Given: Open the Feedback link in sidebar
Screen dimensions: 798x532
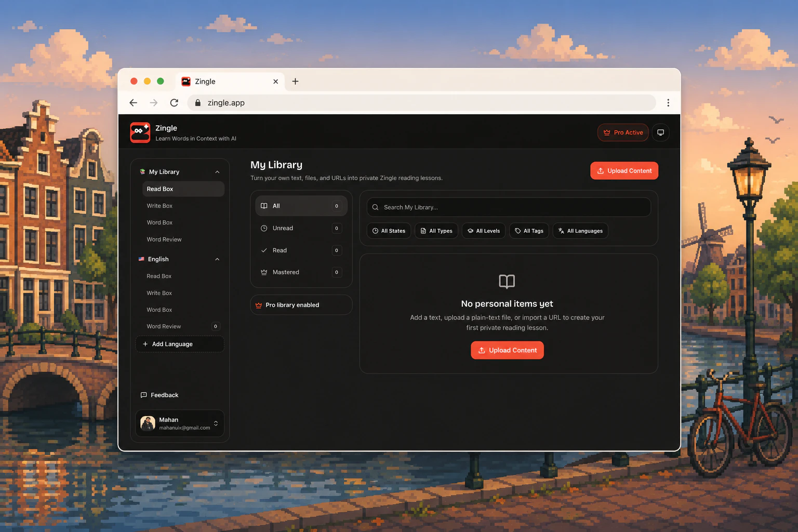Looking at the screenshot, I should pyautogui.click(x=159, y=395).
